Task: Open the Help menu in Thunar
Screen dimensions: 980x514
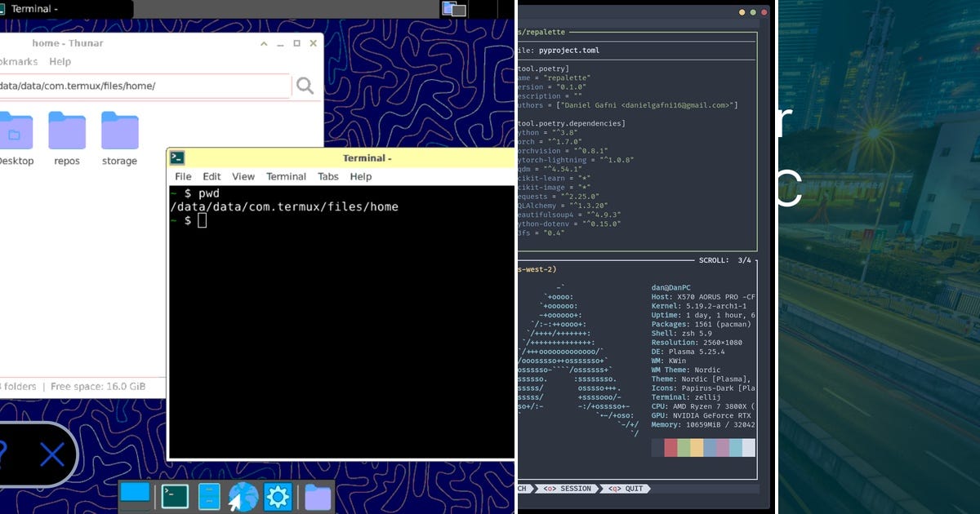Action: [x=60, y=61]
